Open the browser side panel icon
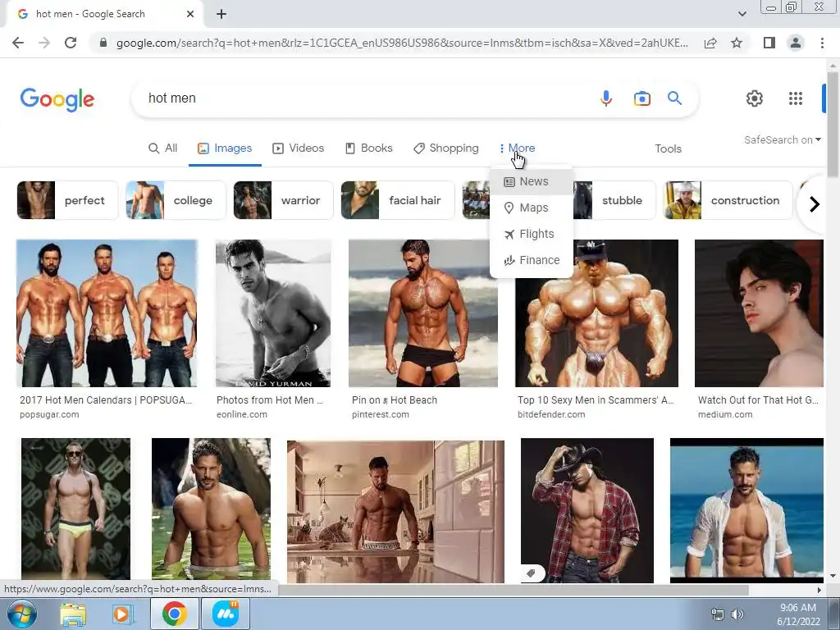 coord(769,43)
